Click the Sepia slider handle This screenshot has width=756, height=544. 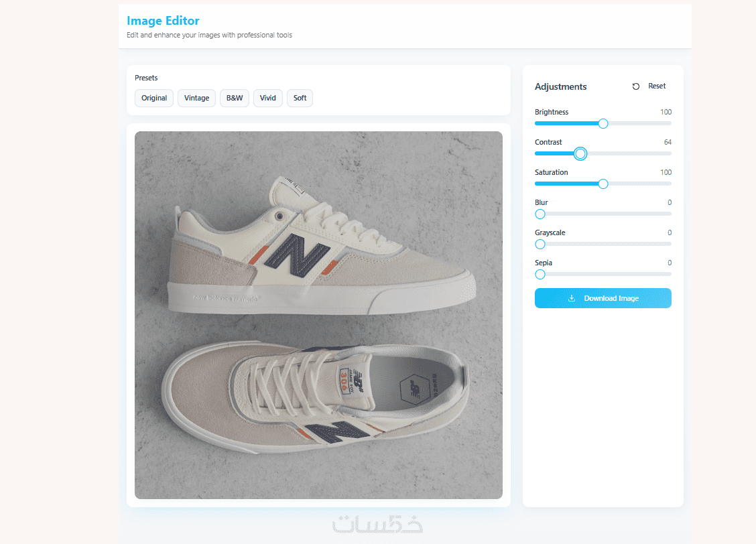click(540, 274)
